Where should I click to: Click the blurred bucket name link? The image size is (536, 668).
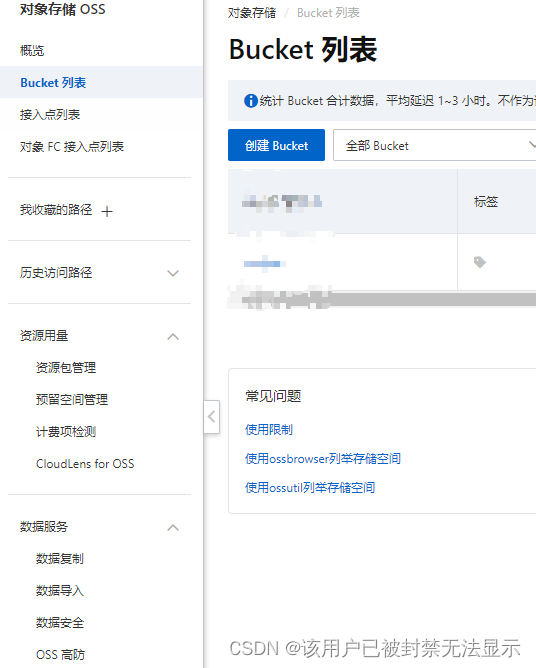click(x=264, y=264)
